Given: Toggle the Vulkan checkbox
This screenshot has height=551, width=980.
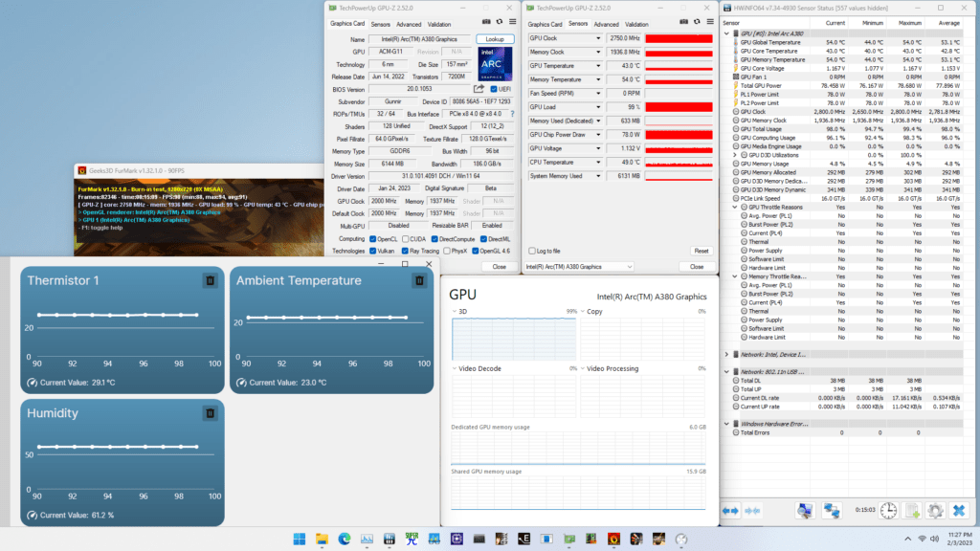Looking at the screenshot, I should (373, 251).
